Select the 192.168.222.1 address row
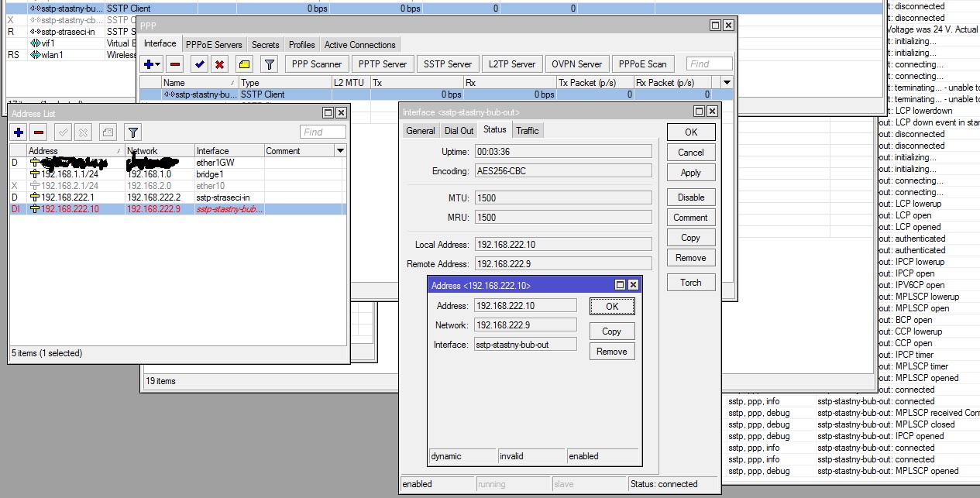The width and height of the screenshot is (980, 498). (177, 197)
